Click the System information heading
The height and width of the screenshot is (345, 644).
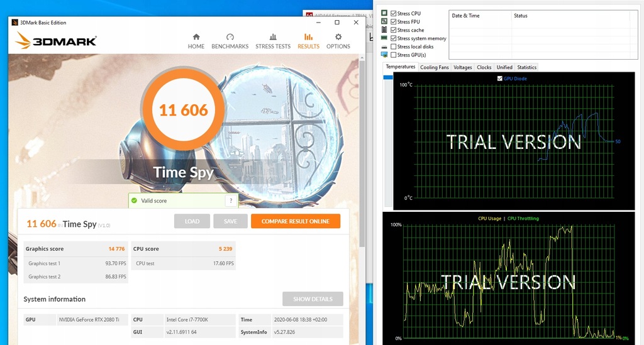55,299
